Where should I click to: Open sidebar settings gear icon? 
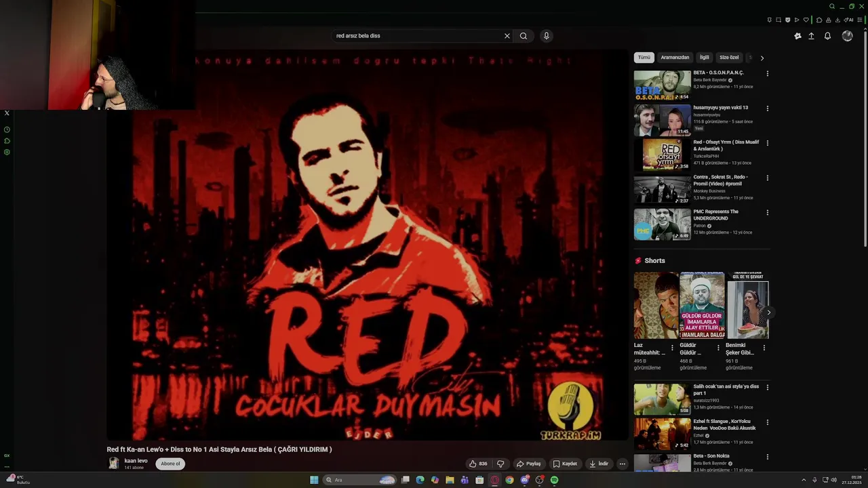7,152
